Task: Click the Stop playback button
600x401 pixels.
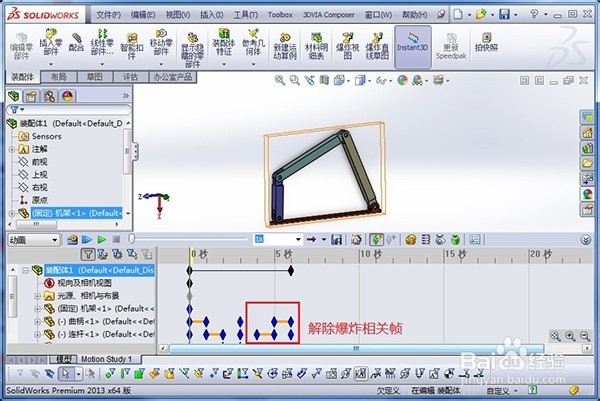Action: pyautogui.click(x=116, y=240)
